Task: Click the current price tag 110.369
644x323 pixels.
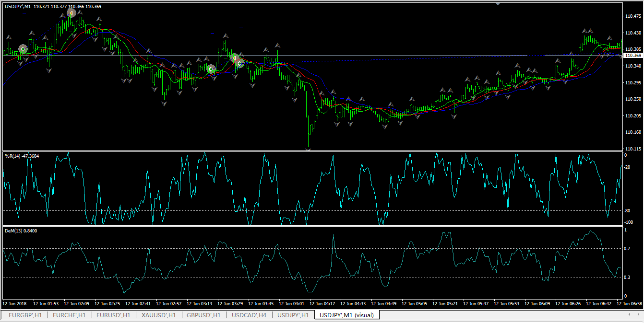Action: [633, 56]
